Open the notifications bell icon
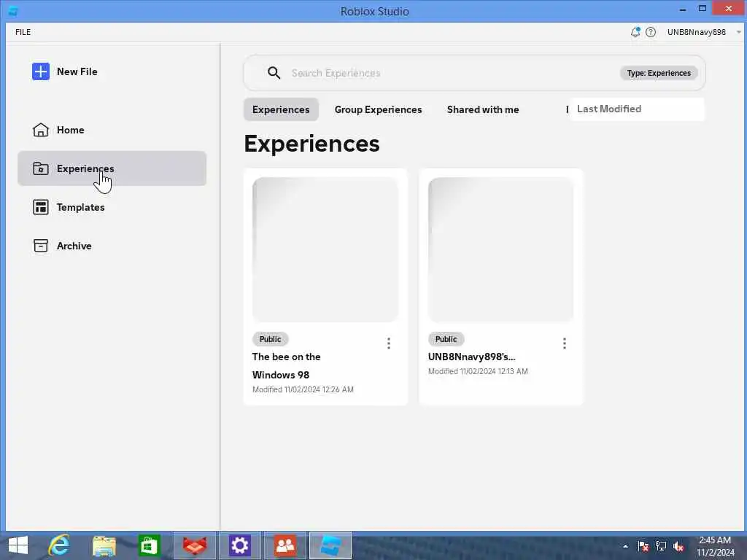This screenshot has height=560, width=747. (x=635, y=32)
